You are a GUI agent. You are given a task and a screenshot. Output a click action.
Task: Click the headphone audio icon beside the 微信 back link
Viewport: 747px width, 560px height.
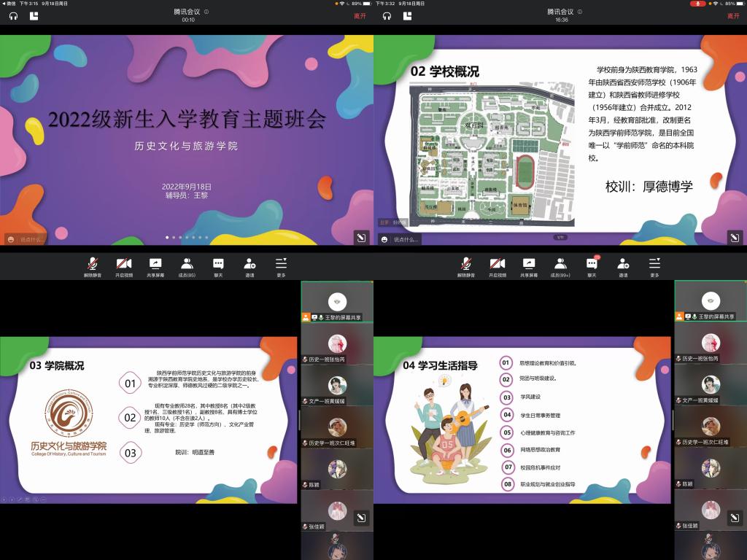point(13,15)
